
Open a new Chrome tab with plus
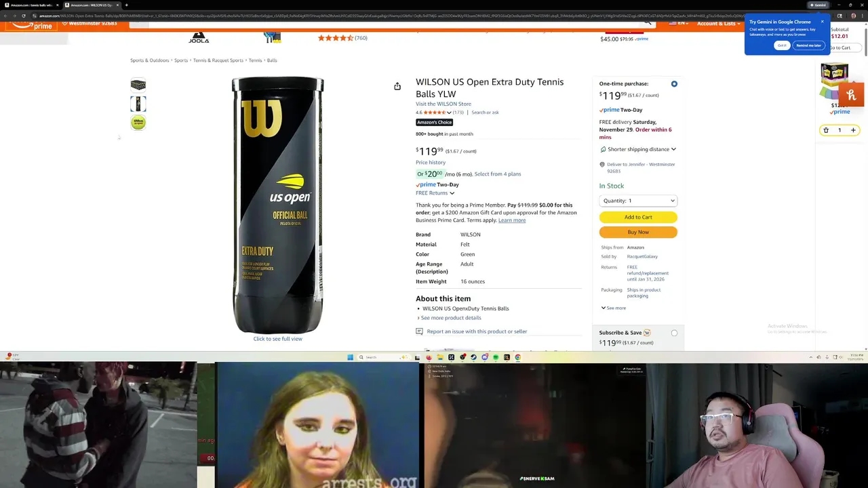(x=126, y=5)
